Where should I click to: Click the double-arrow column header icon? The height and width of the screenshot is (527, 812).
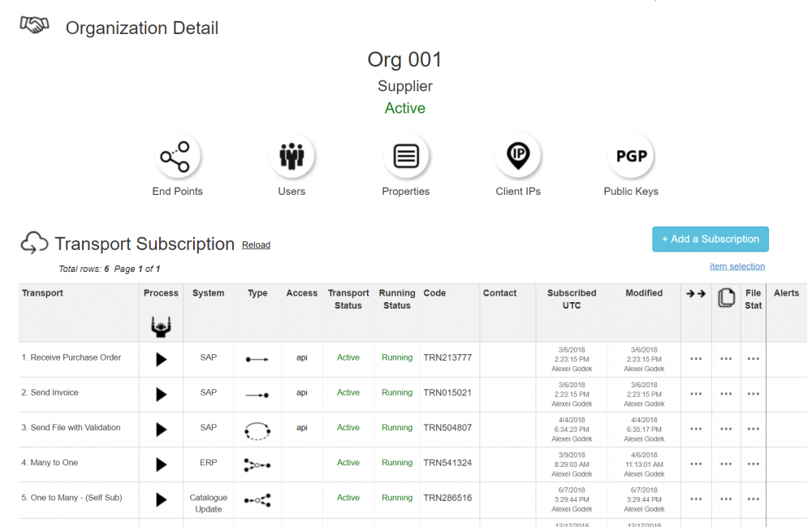tap(696, 294)
